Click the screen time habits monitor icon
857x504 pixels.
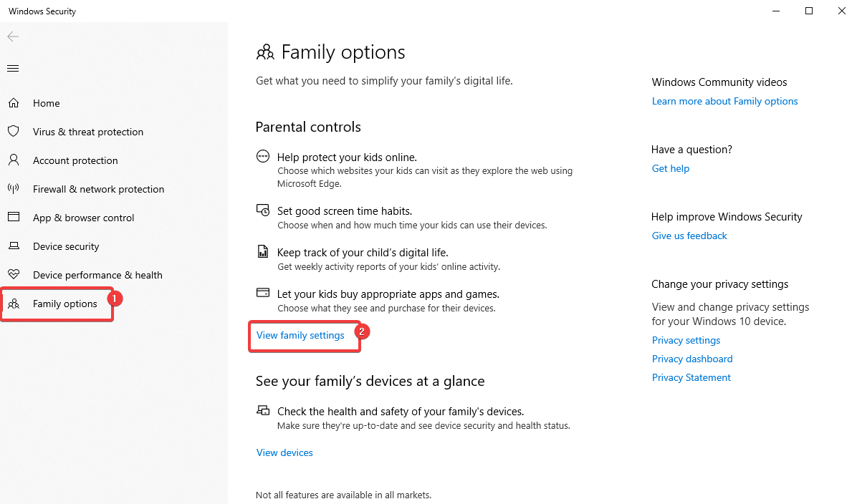(263, 210)
